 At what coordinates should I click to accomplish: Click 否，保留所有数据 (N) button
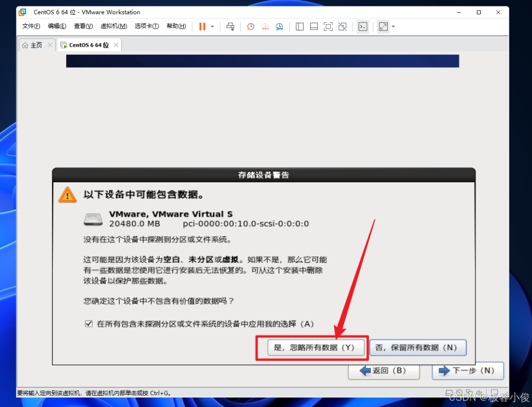tap(418, 347)
